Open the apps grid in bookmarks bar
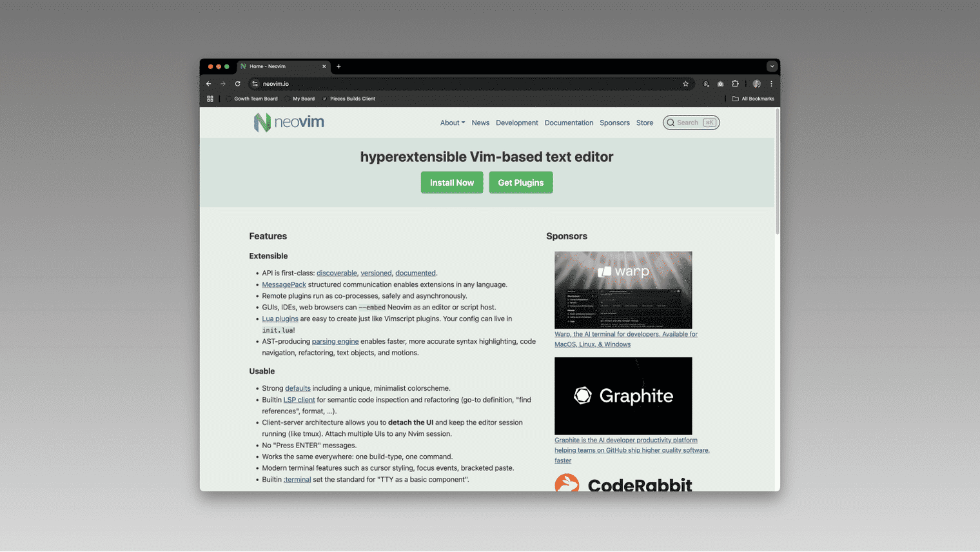Viewport: 980px width, 552px height. (x=210, y=99)
